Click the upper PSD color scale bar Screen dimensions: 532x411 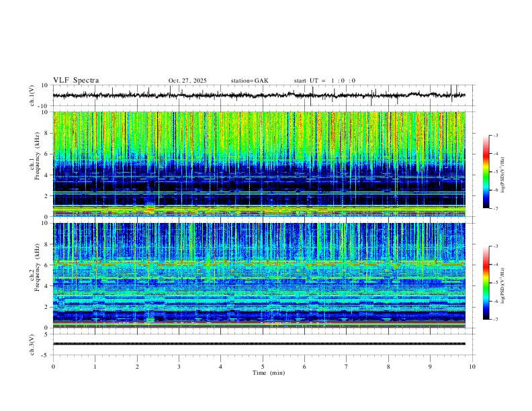[486, 172]
